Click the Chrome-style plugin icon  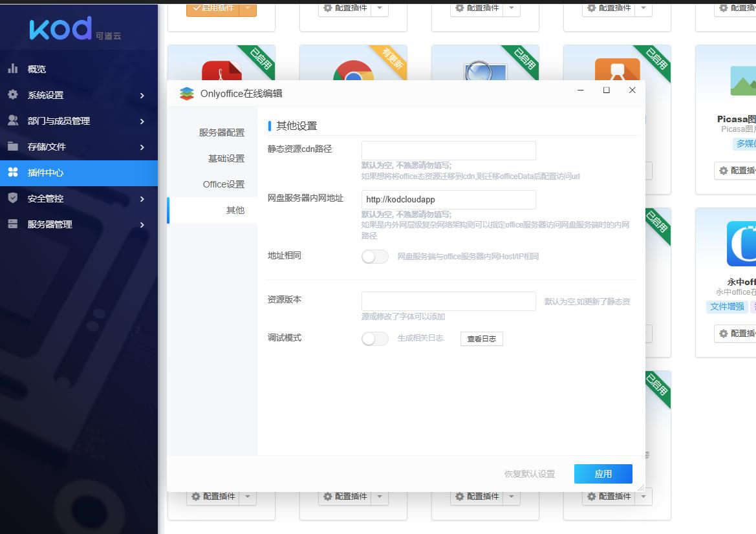tap(353, 70)
